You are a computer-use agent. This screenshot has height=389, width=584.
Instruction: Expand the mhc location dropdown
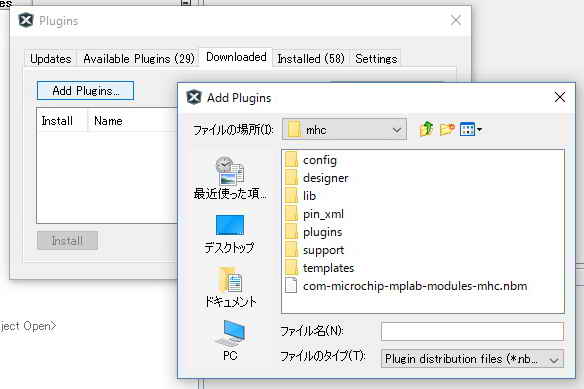click(345, 129)
